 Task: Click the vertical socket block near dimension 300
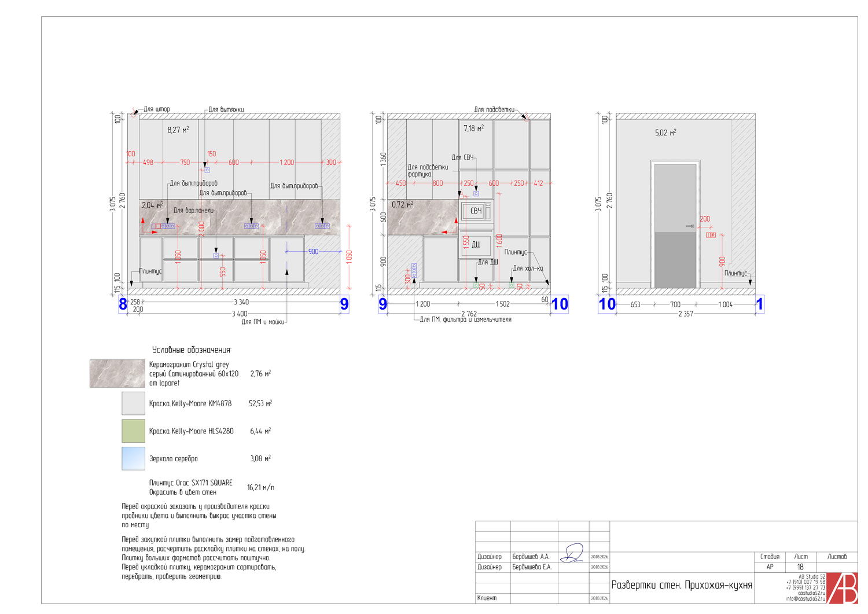414,270
